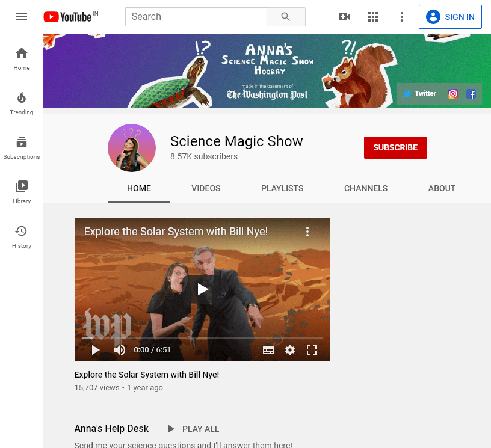Screen dimensions: 491x448
Task: Click the 0:00 / 6:51 time display
Action: [152, 350]
